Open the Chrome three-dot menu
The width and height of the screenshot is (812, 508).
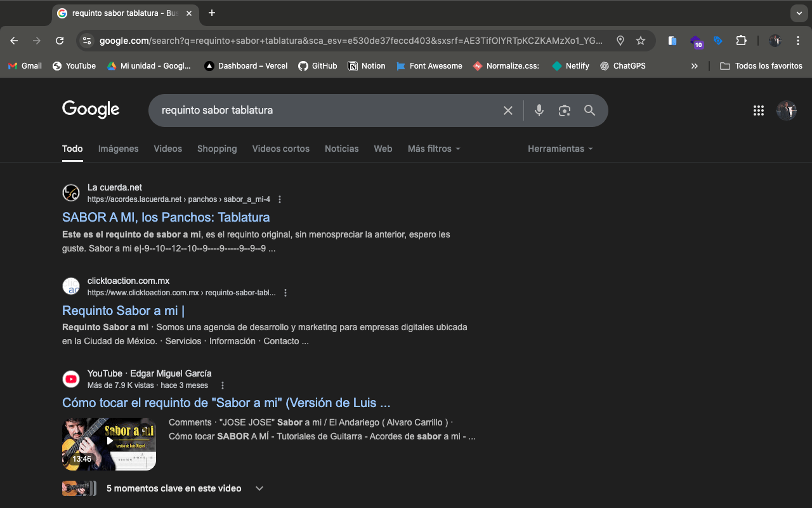tap(798, 41)
